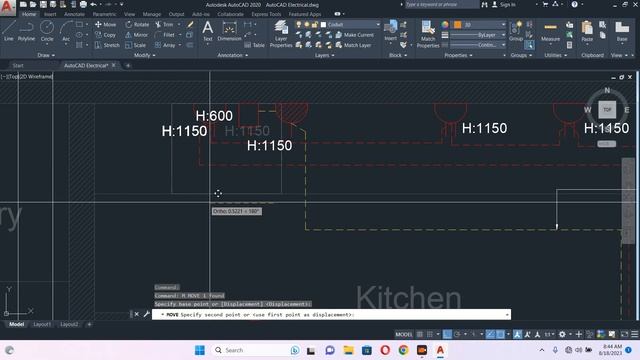
Task: Expand the Properties panel
Action: click(x=459, y=55)
